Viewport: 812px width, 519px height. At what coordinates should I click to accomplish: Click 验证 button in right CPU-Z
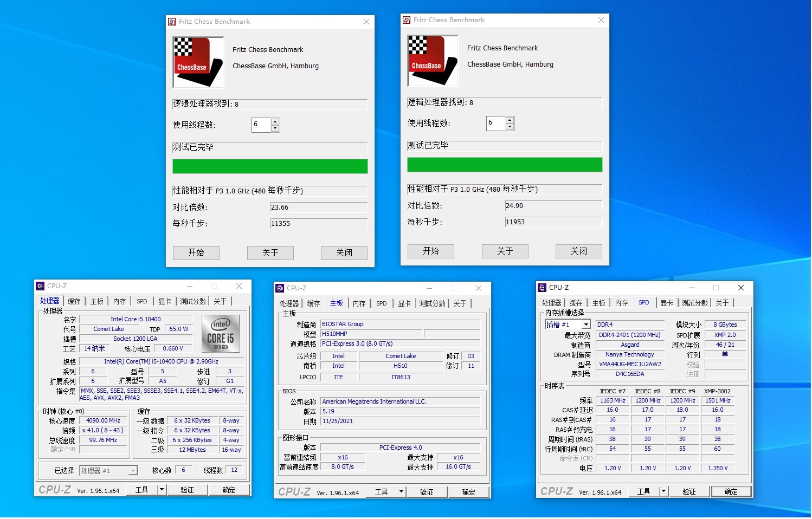tap(689, 491)
